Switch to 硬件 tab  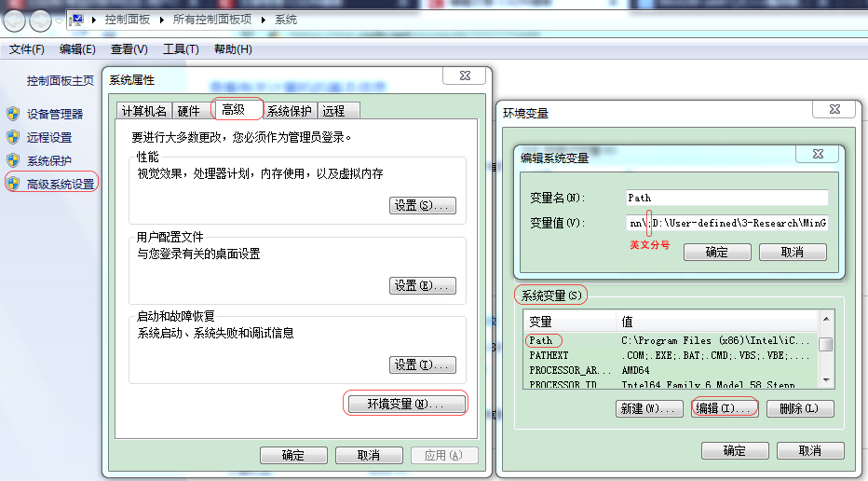pos(192,111)
